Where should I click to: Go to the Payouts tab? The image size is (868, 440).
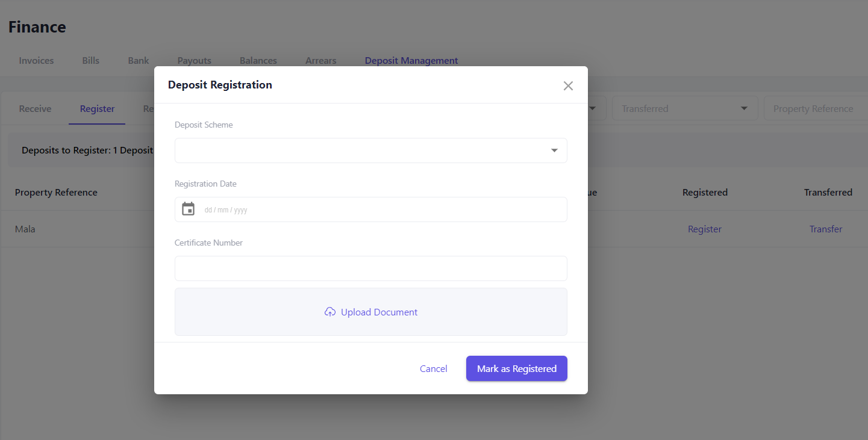[194, 60]
